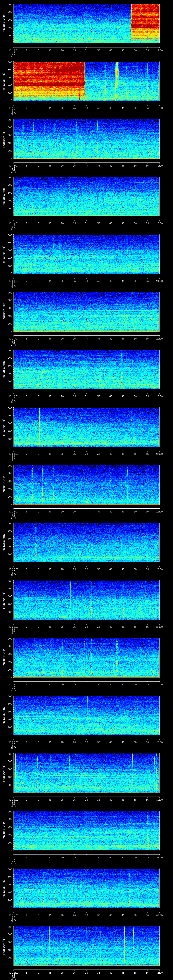Click the spectrogram panel starting at 10:17:00
Image resolution: width=173 pixels, height=980 pixels.
tap(86, 81)
